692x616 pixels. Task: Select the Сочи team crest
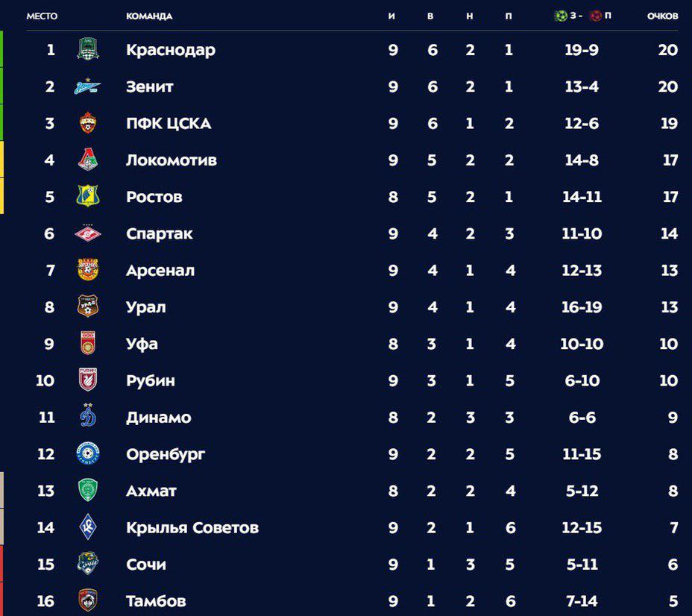pyautogui.click(x=88, y=564)
